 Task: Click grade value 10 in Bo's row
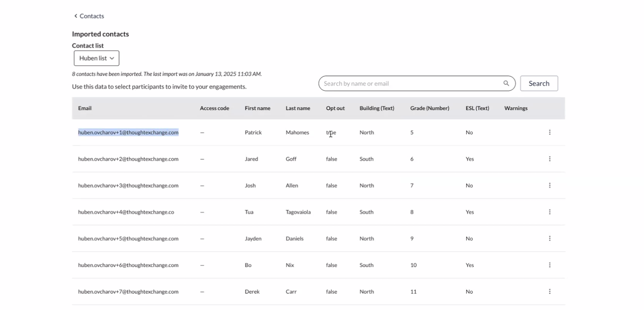coord(413,265)
